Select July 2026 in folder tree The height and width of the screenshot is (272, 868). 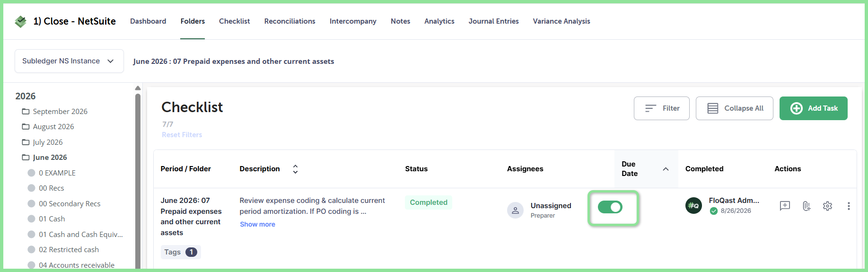pyautogui.click(x=48, y=142)
